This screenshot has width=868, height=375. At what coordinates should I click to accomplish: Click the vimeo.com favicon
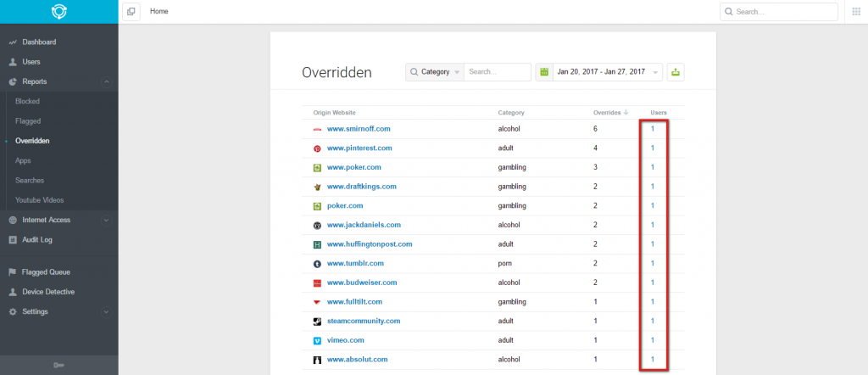[317, 340]
